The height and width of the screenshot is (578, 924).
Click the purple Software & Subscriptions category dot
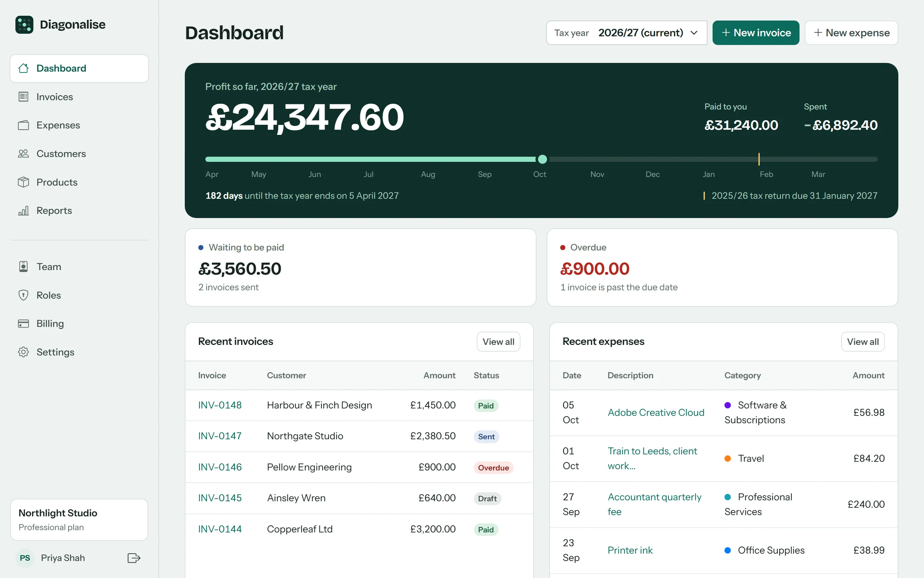click(x=728, y=405)
